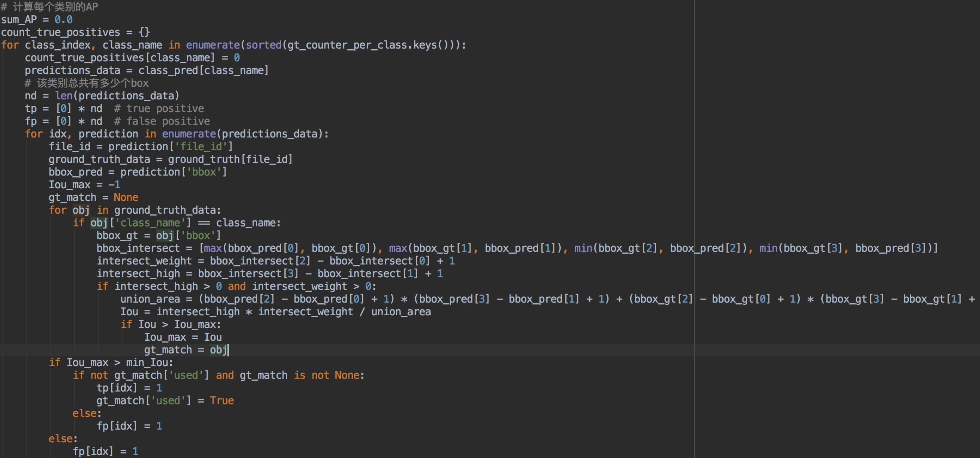
Task: Click the 'fp[idx] = 1' line under inner else
Action: (129, 425)
